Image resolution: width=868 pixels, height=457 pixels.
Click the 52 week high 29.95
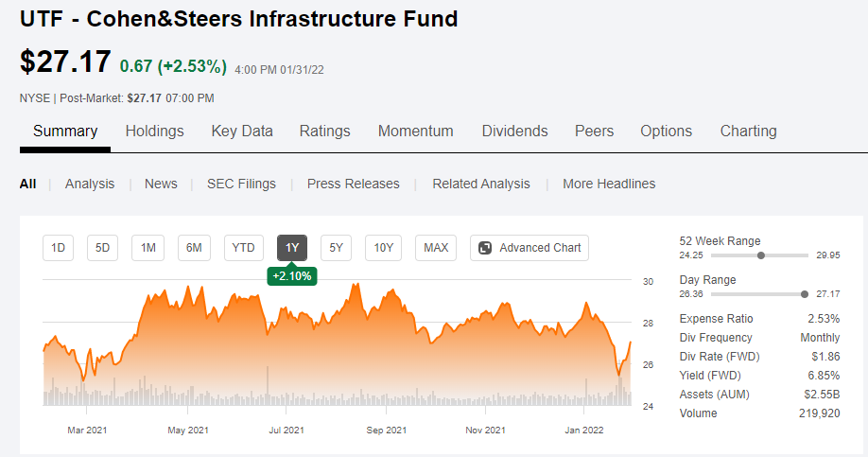pos(828,255)
